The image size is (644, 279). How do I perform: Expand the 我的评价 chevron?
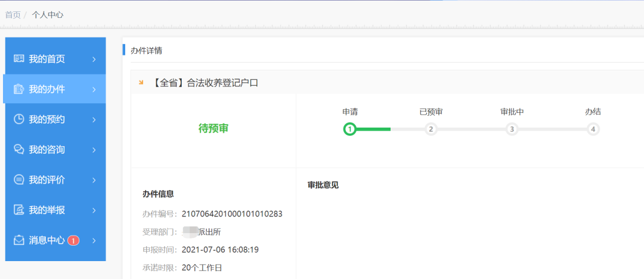click(x=94, y=180)
